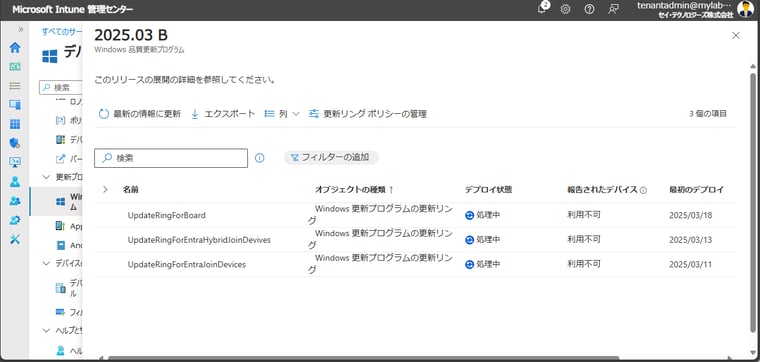Click horizontal scrollbar at panel bottom

pos(363,359)
